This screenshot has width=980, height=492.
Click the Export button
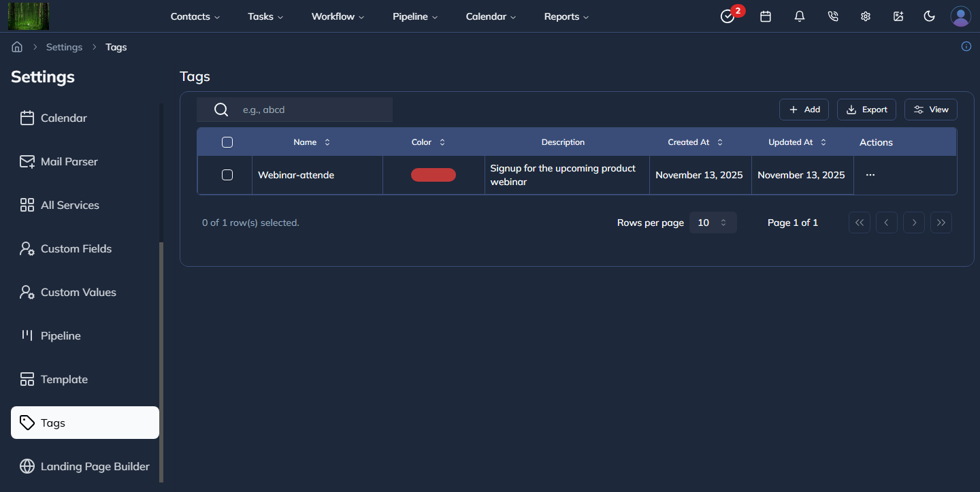tap(866, 110)
